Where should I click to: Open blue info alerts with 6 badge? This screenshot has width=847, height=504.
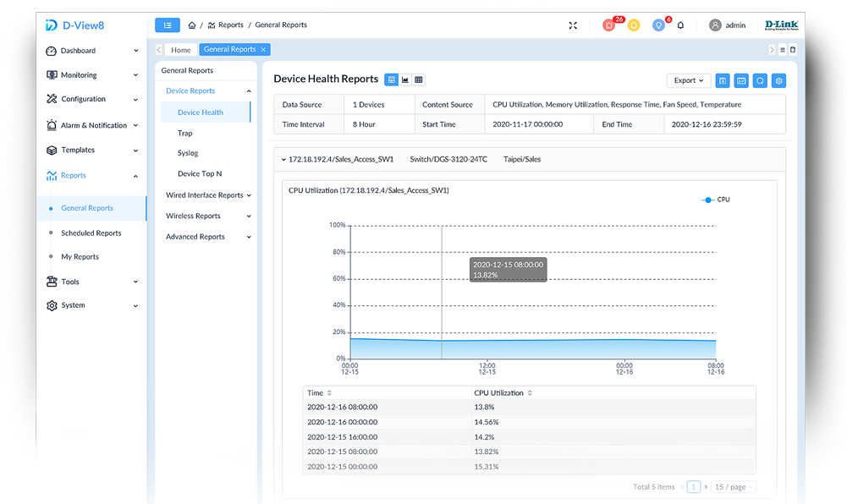(x=658, y=25)
